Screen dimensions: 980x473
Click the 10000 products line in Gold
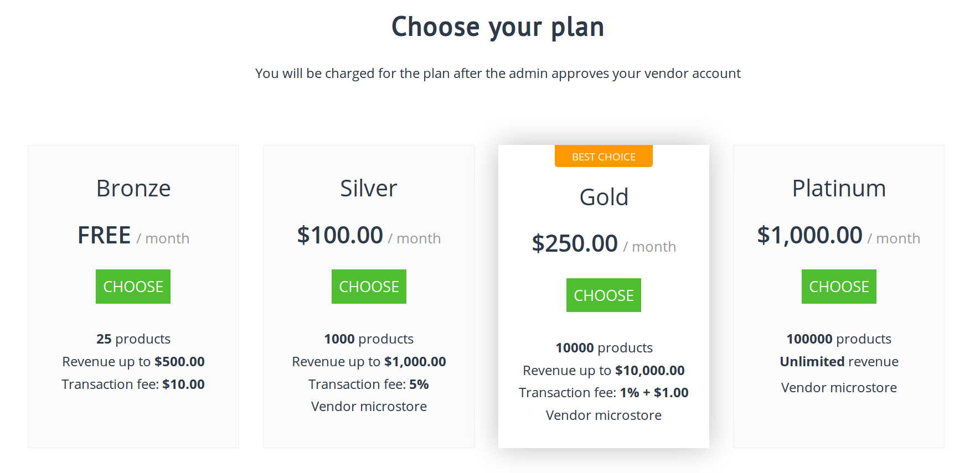click(x=604, y=348)
